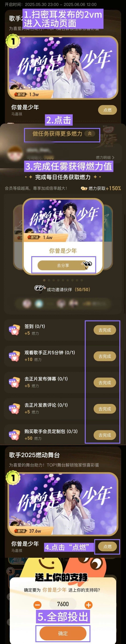Tap 去分享 on the 你曾是少年 card
Viewport: 126px width, 644px height.
point(63,265)
